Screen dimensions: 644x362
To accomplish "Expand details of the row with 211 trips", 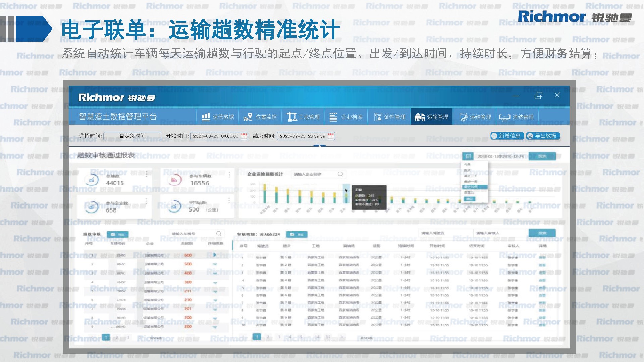I will coord(215,292).
